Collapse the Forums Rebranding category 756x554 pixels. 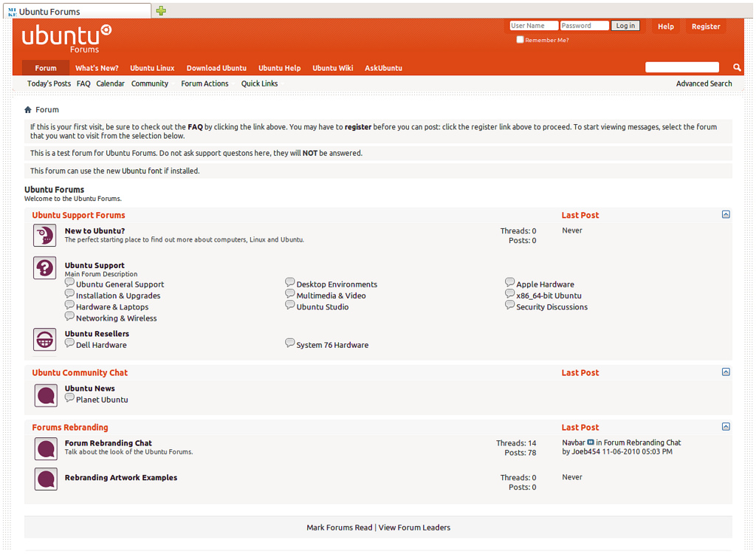point(726,427)
